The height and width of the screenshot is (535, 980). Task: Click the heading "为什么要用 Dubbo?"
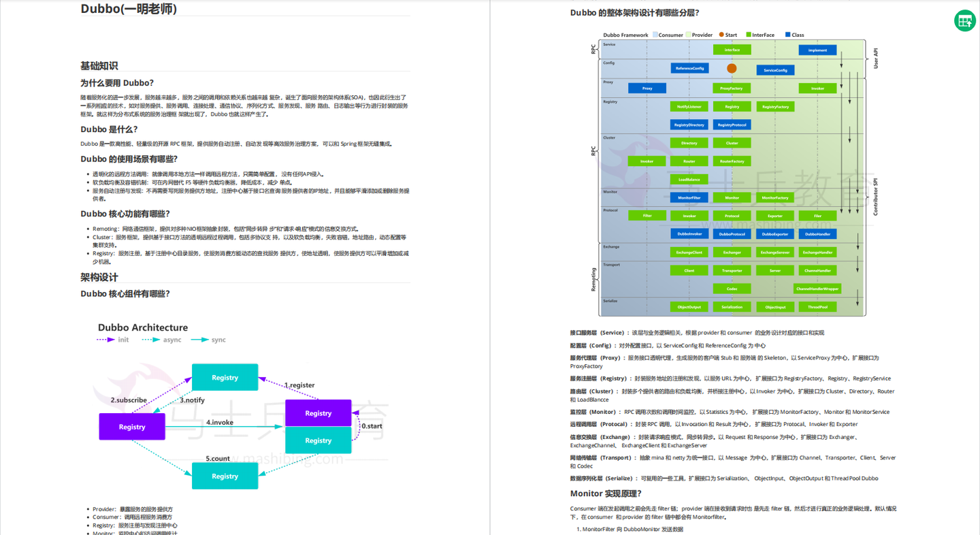coord(117,83)
